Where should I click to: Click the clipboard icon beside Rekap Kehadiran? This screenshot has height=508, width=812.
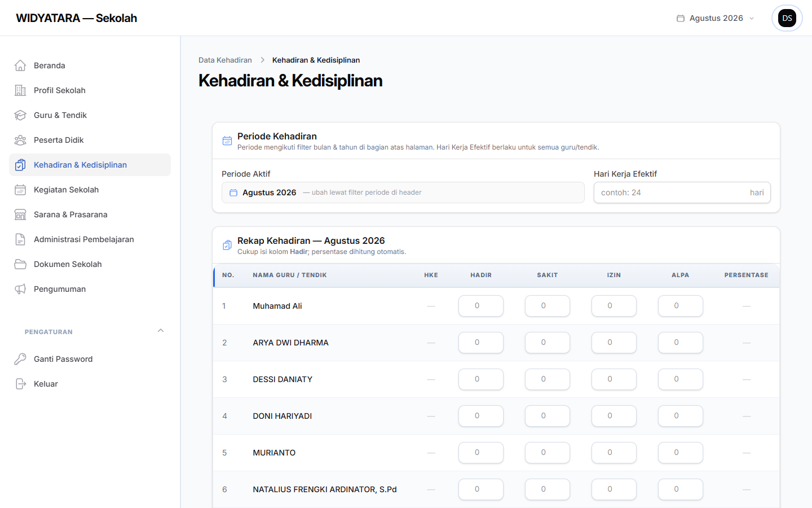227,245
